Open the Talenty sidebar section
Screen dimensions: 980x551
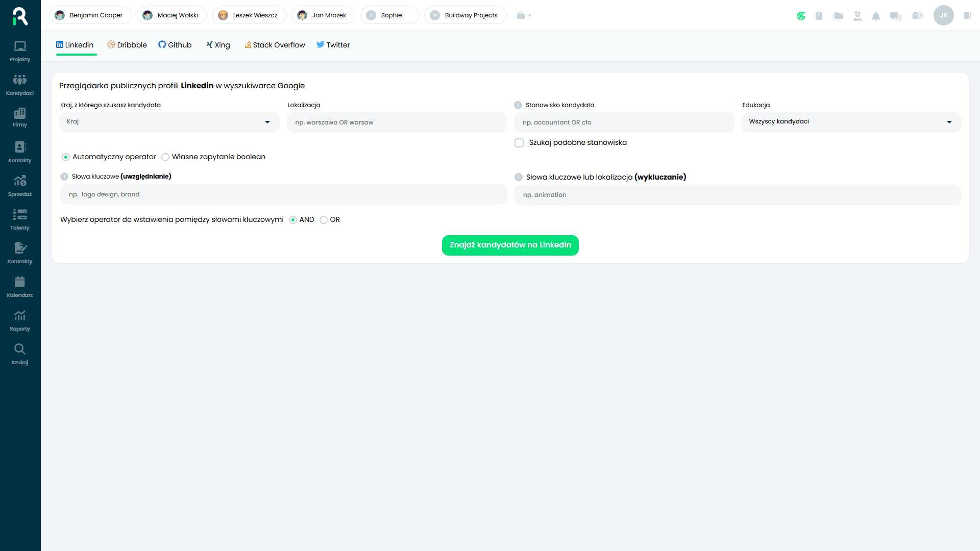tap(20, 219)
